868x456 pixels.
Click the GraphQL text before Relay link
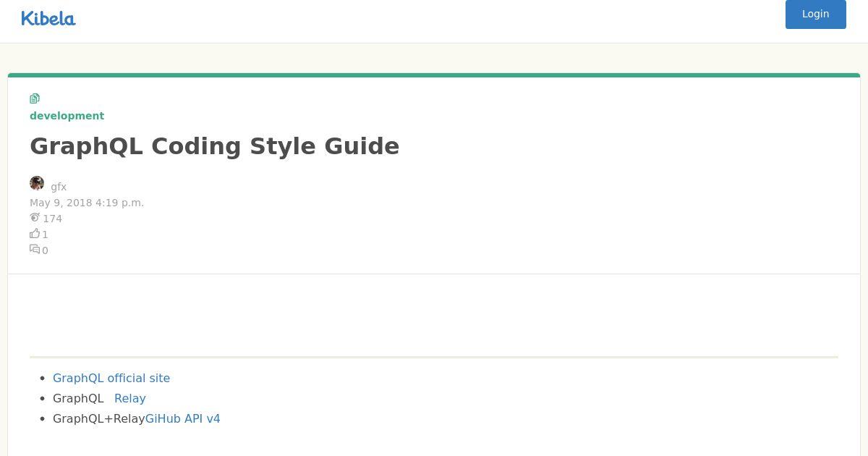click(x=78, y=398)
